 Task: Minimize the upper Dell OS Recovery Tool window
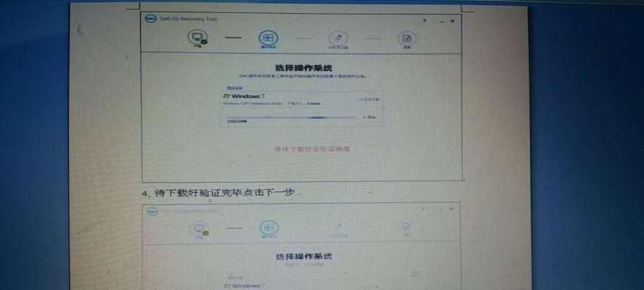tap(440, 21)
